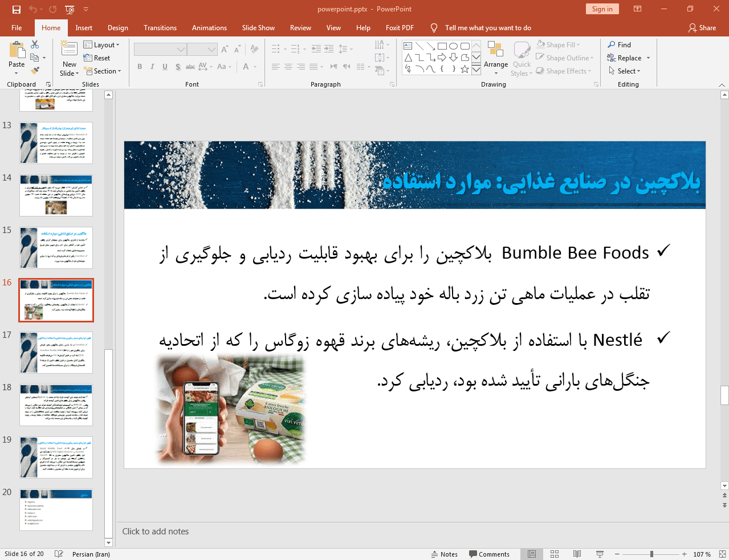Open the Layout dropdown
The image size is (729, 560).
click(x=101, y=45)
